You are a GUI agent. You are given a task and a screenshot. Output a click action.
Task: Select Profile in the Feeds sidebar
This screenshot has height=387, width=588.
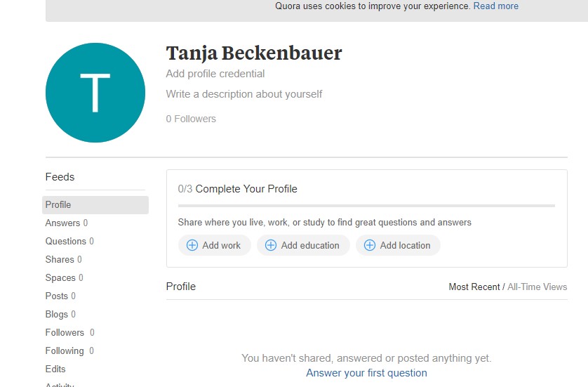pos(95,204)
